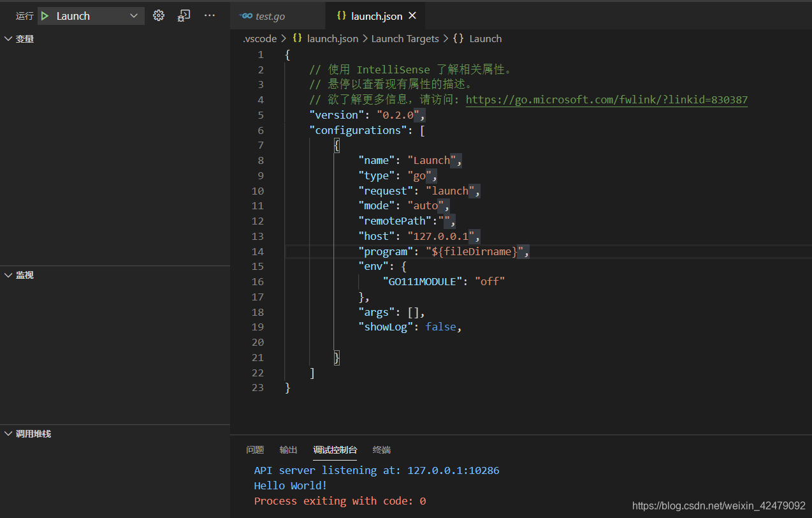This screenshot has height=518, width=812.
Task: Click the 运行 label in debug toolbar
Action: 25,16
